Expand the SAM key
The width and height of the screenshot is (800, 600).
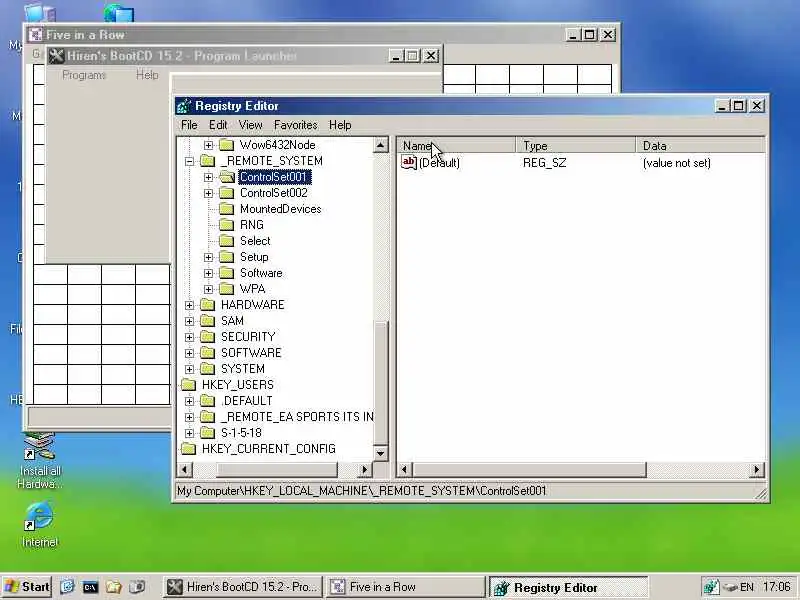point(189,321)
